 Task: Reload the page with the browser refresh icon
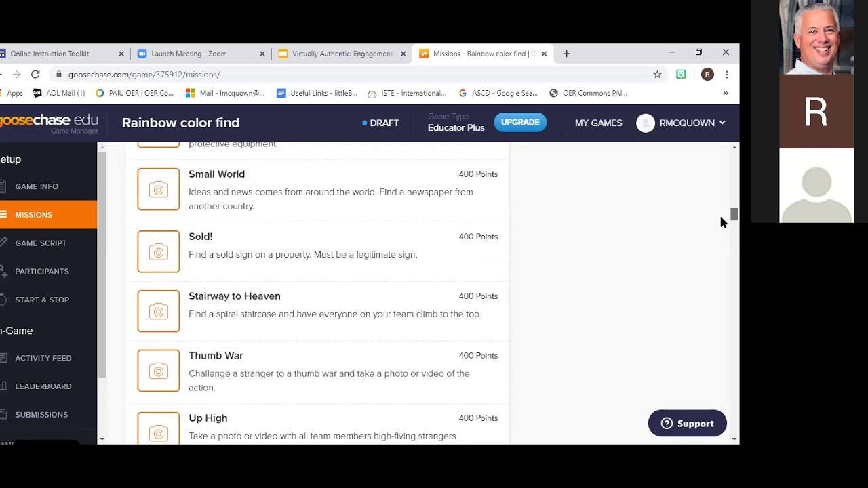(x=35, y=75)
